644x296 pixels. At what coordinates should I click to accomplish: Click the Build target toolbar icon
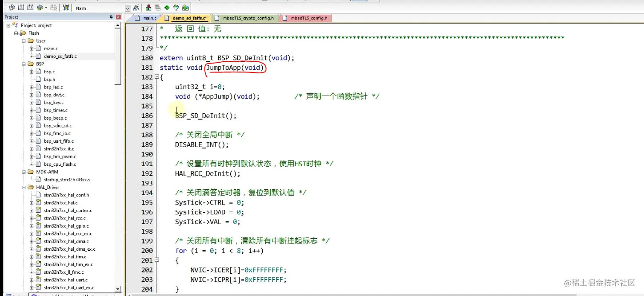tap(21, 8)
